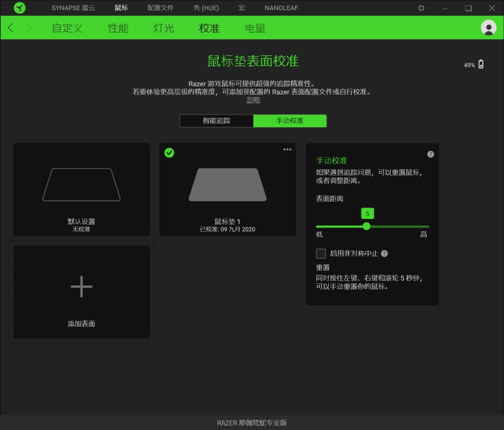Viewport: 504px width, 430px height.
Task: Enable the 启用非对称中止 checkbox
Action: click(x=321, y=254)
